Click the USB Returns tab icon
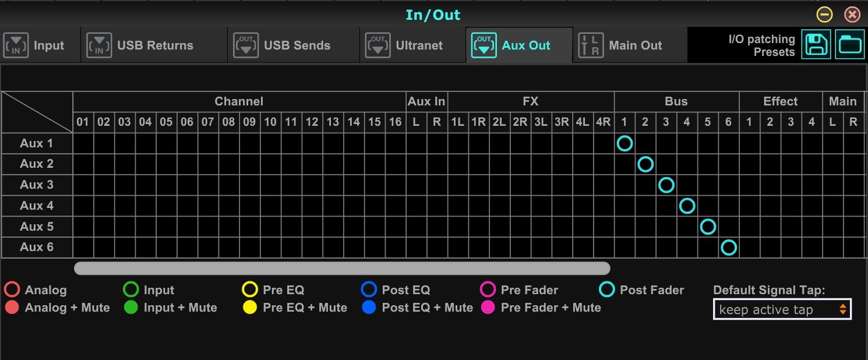The height and width of the screenshot is (360, 868). pos(99,45)
